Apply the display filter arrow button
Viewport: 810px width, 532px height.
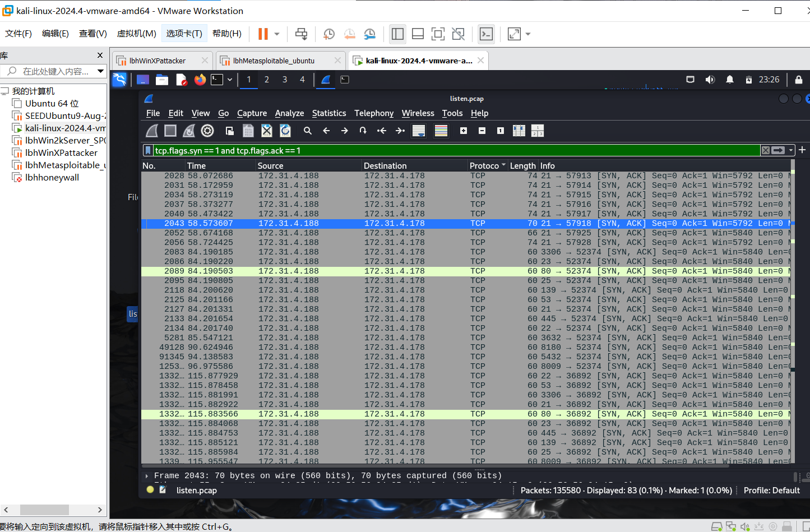click(778, 150)
